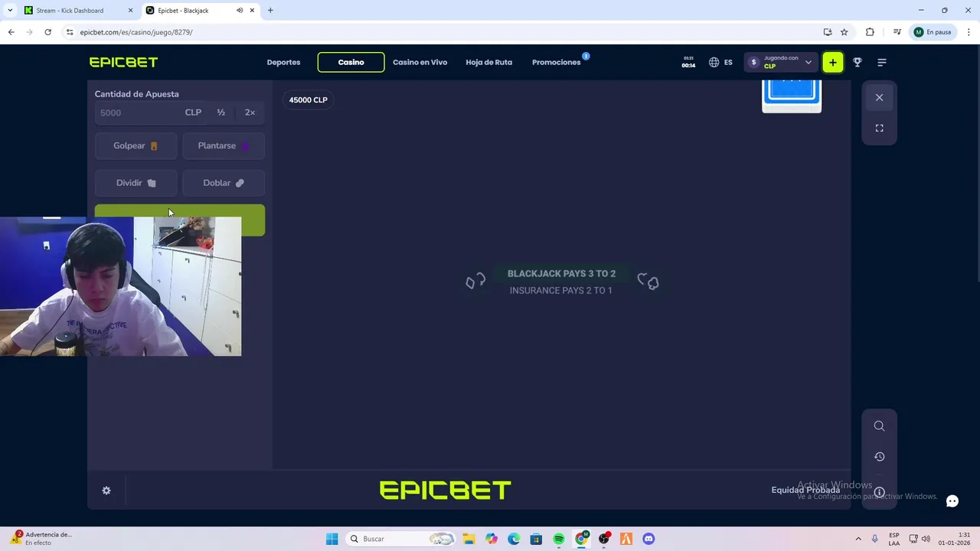Open File Explorer from taskbar
Image resolution: width=980 pixels, height=551 pixels.
[x=469, y=539]
